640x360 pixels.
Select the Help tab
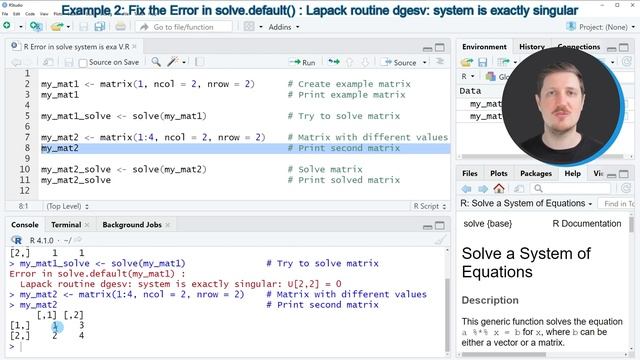click(x=573, y=173)
